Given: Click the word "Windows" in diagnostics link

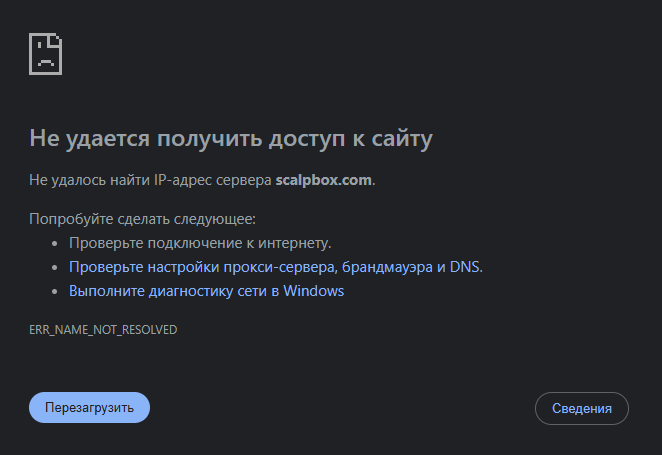Looking at the screenshot, I should (x=314, y=291).
